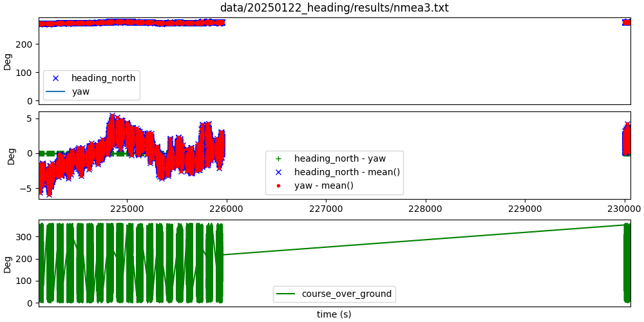Click the 300 y-axis tick on bottom plot
Screen dimensions: 644x322
point(26,237)
